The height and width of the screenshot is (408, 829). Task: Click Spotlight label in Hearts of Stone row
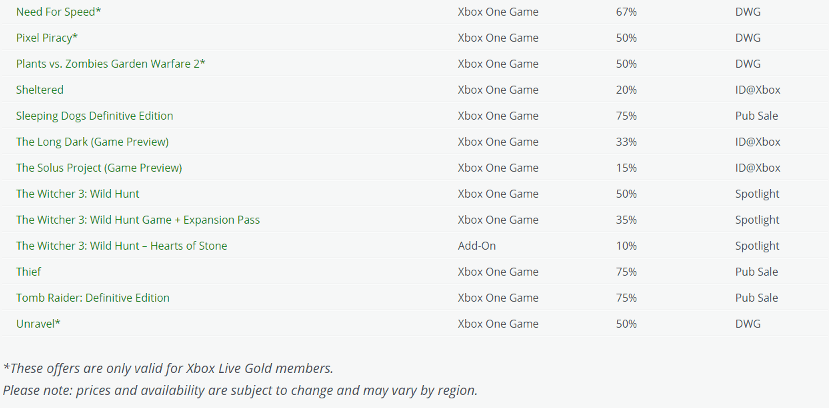click(756, 246)
